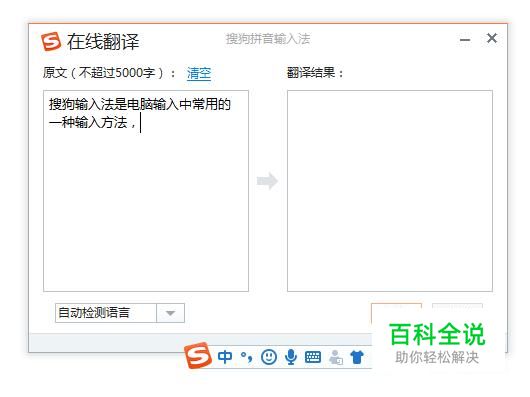Click the user account icon on IME bar
This screenshot has height=397, width=530.
click(336, 357)
